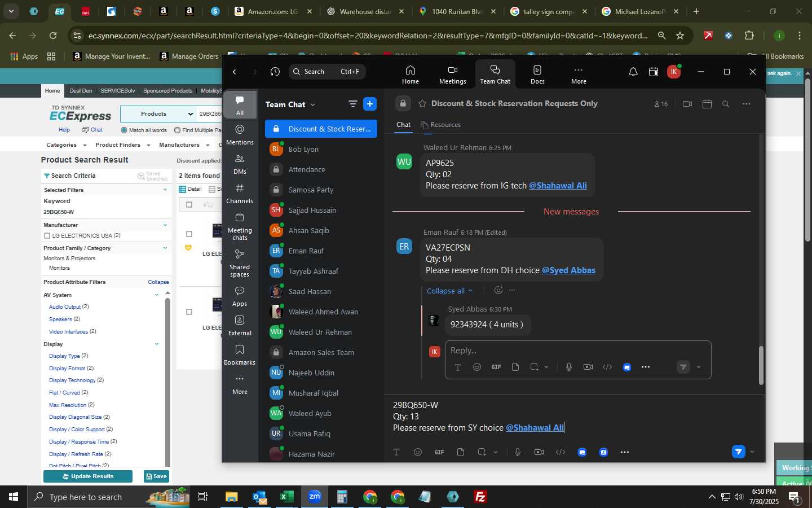Select the Chat tab in channel header
The height and width of the screenshot is (508, 812).
[403, 125]
